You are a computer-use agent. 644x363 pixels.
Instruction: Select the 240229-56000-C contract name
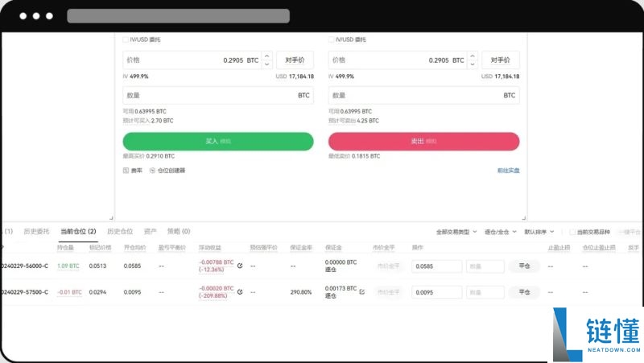(x=25, y=266)
